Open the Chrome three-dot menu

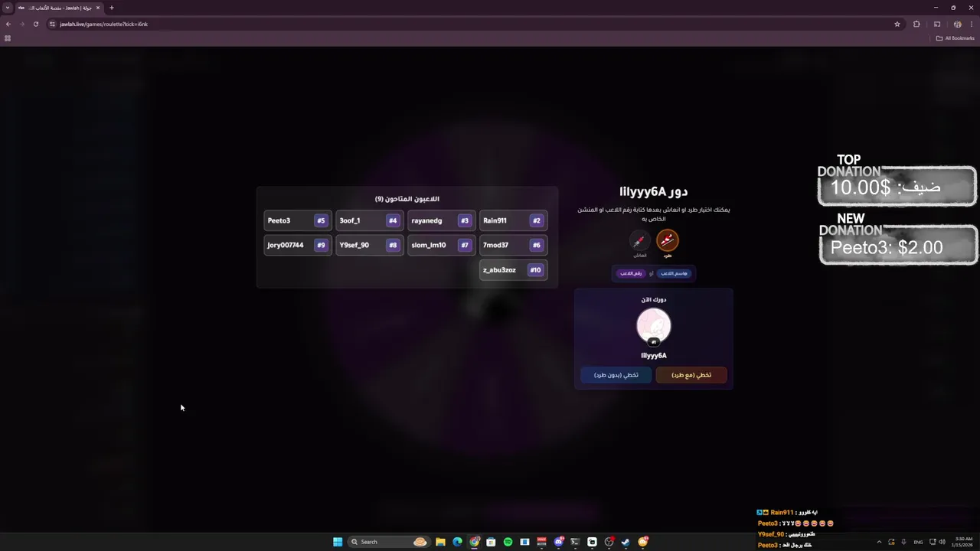click(x=971, y=24)
